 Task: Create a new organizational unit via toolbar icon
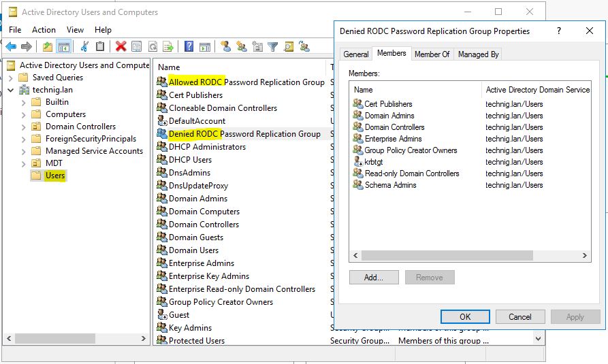click(x=257, y=47)
